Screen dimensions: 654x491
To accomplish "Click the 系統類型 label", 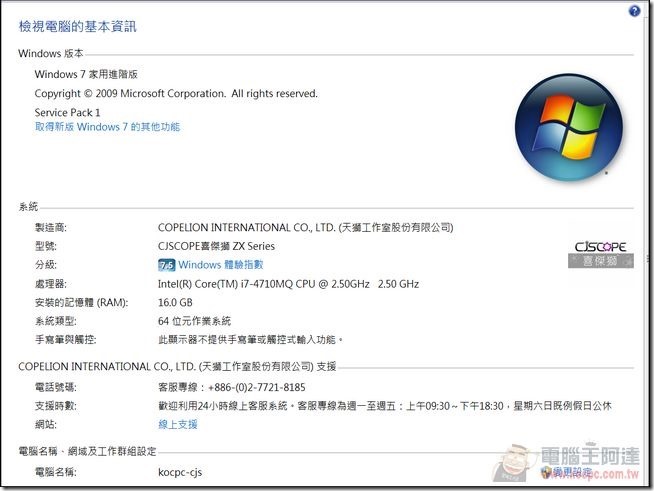I will (55, 321).
